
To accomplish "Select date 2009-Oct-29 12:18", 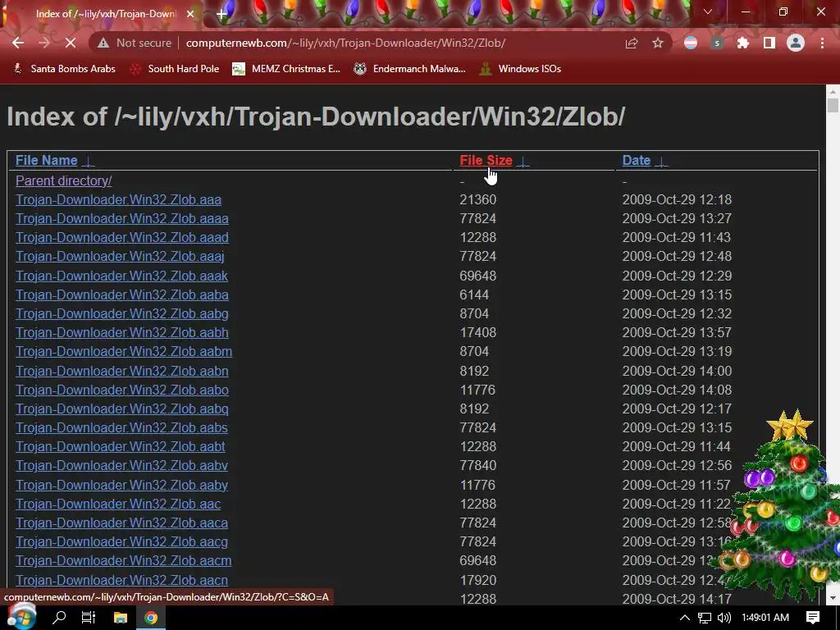I will (677, 200).
